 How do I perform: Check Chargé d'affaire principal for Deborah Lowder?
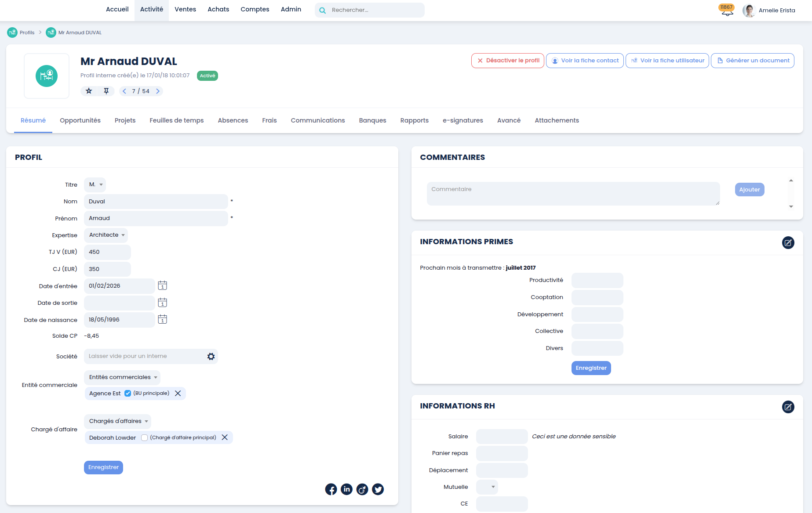pos(145,437)
